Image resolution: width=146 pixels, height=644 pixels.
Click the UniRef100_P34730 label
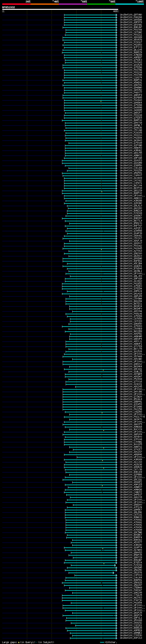[x=131, y=600]
